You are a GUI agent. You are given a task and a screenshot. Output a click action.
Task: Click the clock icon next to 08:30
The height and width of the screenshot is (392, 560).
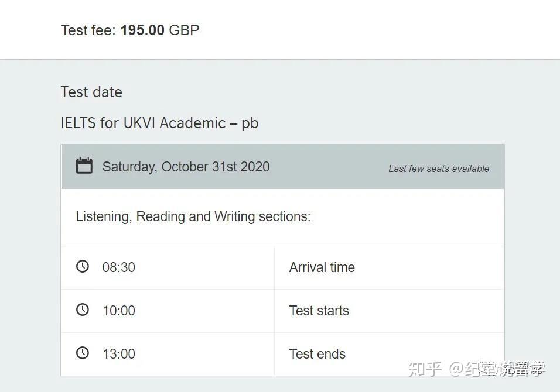[x=83, y=266]
